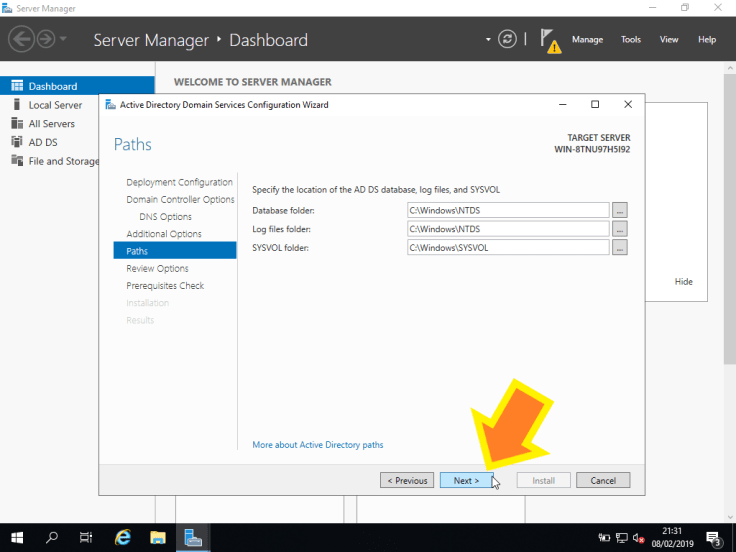Screen dimensions: 736x552
Task: Browse for the Database folder location
Action: 620,210
